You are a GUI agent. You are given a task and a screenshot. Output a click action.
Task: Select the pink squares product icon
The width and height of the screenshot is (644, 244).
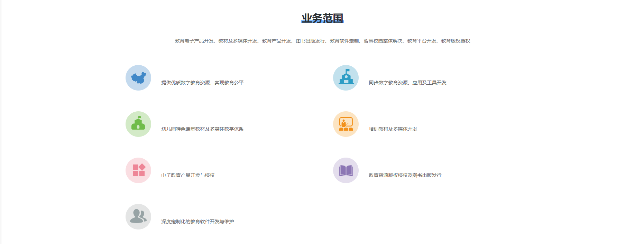(138, 170)
